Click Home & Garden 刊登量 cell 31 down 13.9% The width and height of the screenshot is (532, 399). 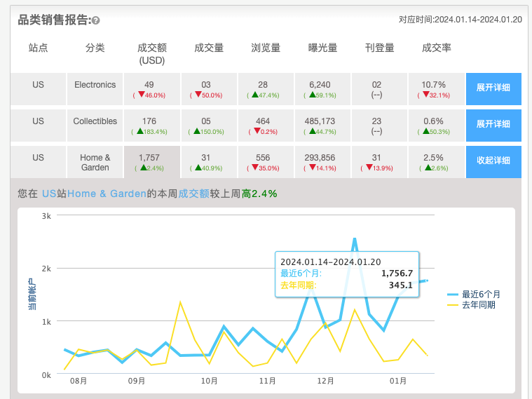(x=380, y=162)
